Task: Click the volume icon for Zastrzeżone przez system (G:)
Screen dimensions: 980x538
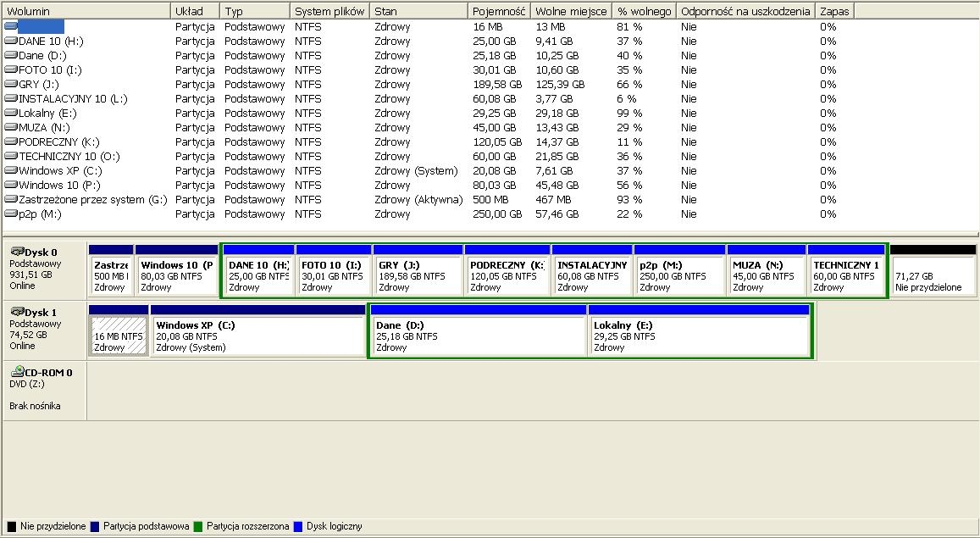Action: tap(11, 199)
